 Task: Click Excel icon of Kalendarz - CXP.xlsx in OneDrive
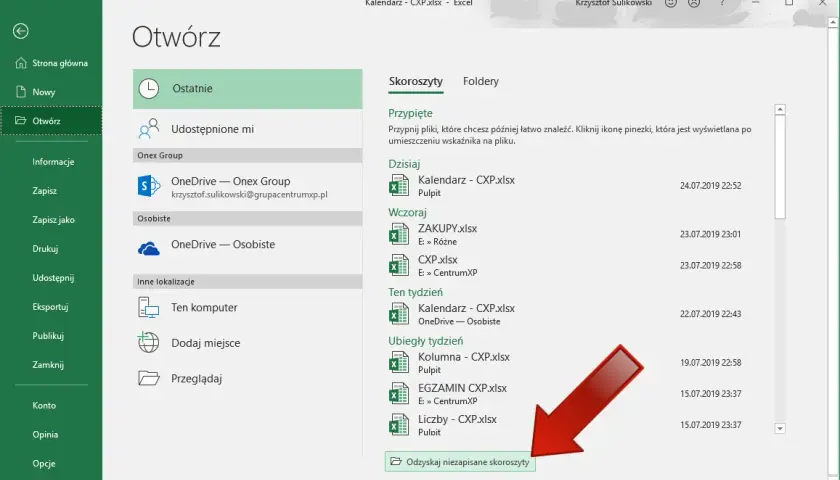(399, 314)
